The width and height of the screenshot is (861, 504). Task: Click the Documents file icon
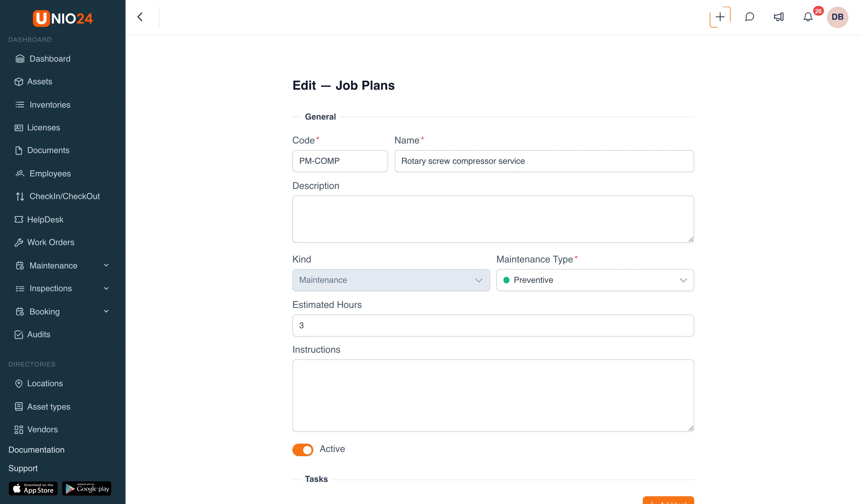19,150
